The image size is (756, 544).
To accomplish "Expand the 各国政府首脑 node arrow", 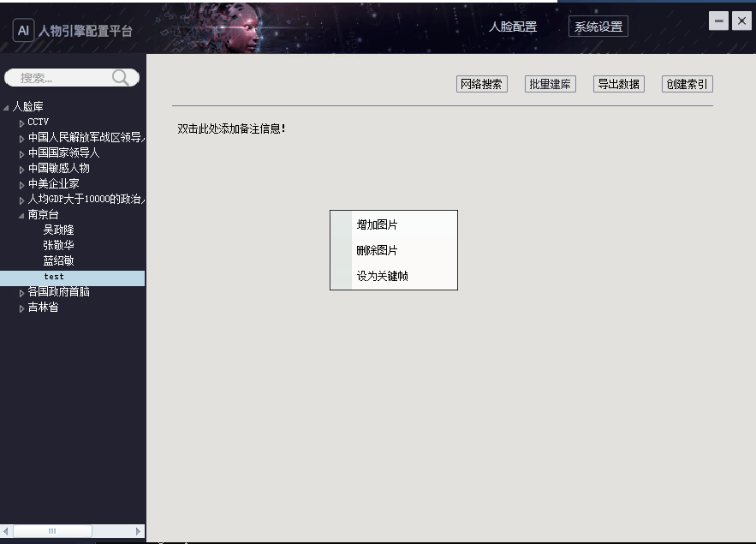I will (x=21, y=293).
